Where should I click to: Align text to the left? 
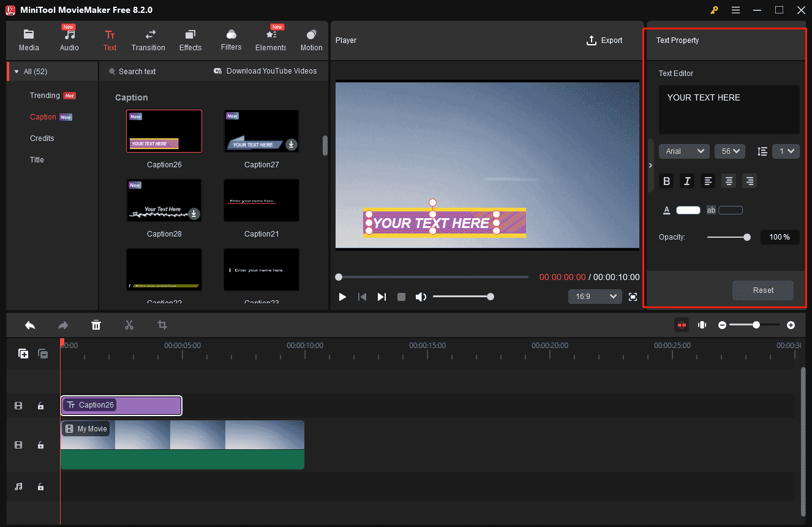[708, 181]
